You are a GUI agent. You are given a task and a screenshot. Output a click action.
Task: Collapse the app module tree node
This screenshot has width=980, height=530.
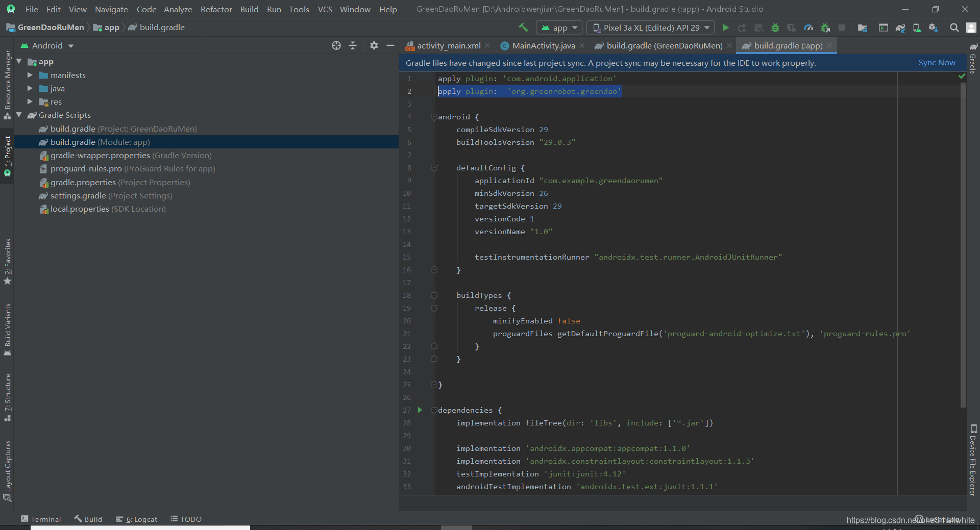pos(19,61)
